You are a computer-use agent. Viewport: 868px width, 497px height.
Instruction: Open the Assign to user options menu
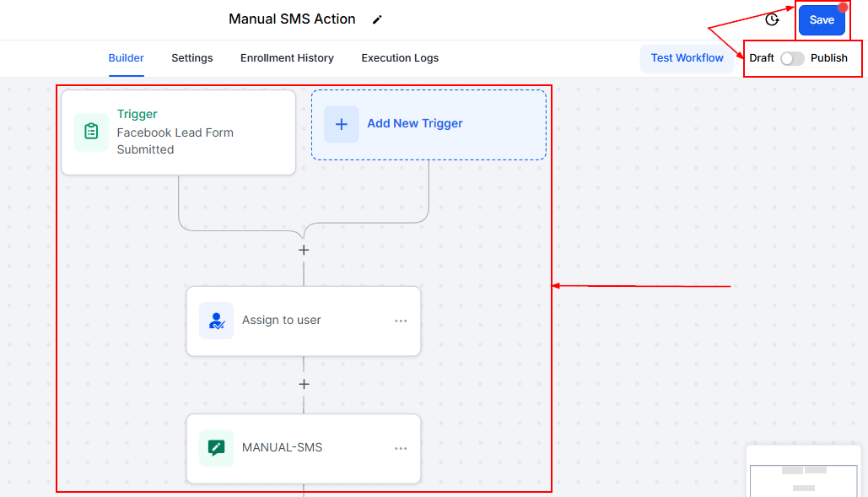point(401,321)
